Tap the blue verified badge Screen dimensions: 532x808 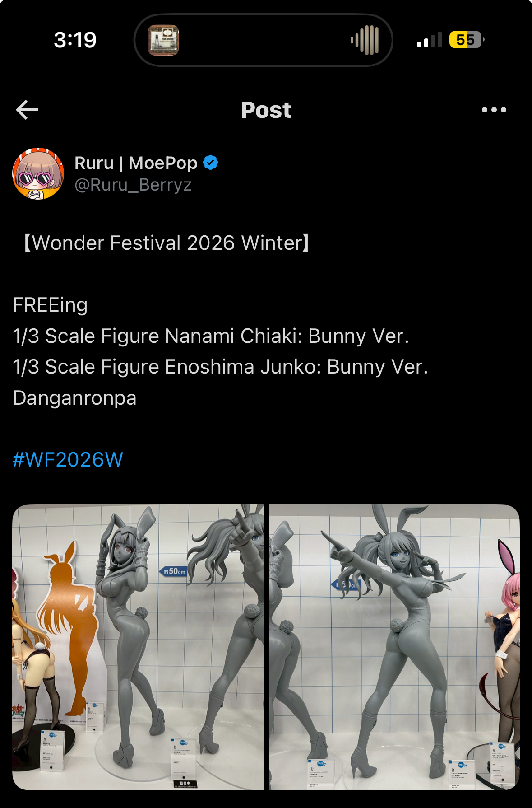[x=210, y=163]
